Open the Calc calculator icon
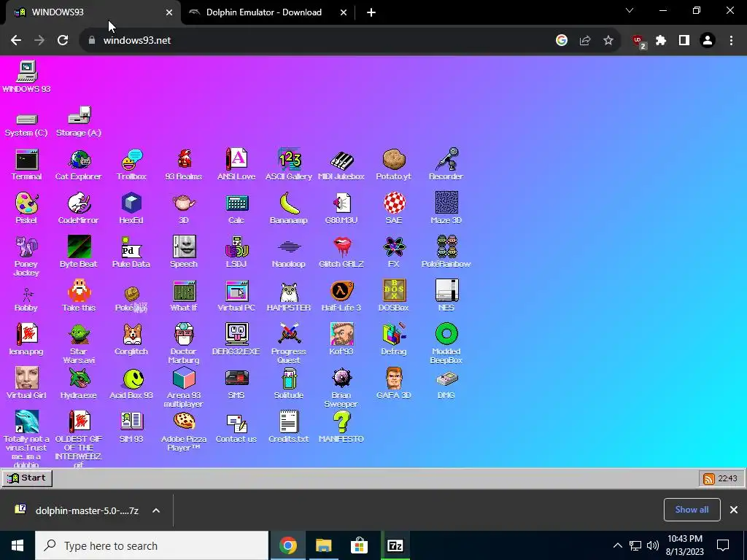 tap(236, 209)
